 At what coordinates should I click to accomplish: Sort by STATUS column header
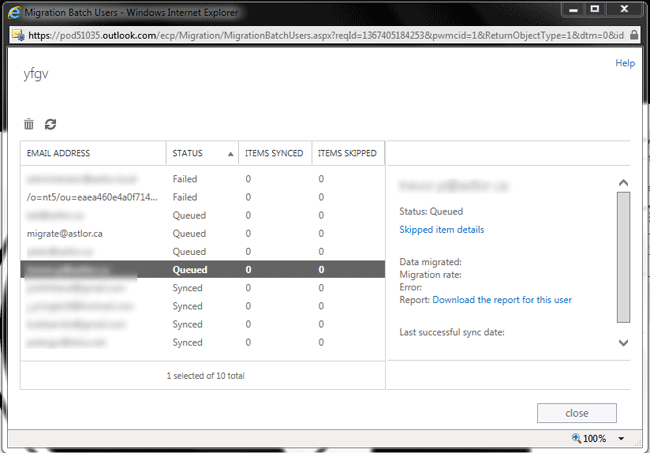(202, 153)
